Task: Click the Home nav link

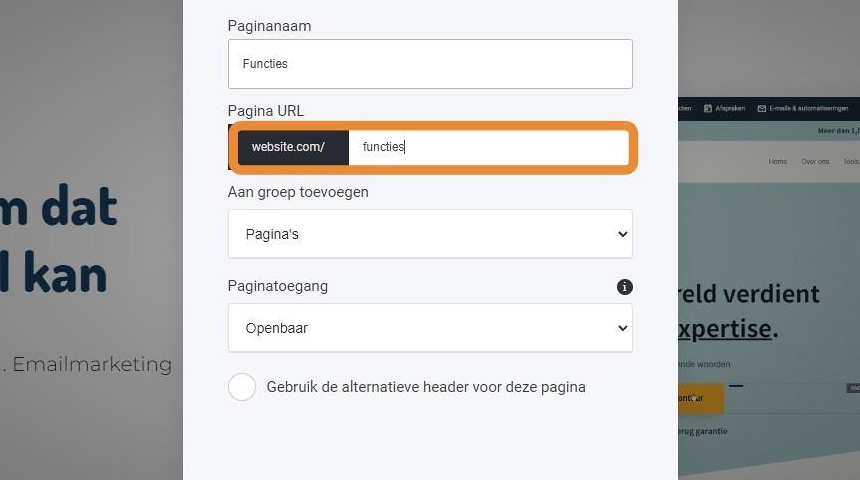Action: click(x=777, y=161)
